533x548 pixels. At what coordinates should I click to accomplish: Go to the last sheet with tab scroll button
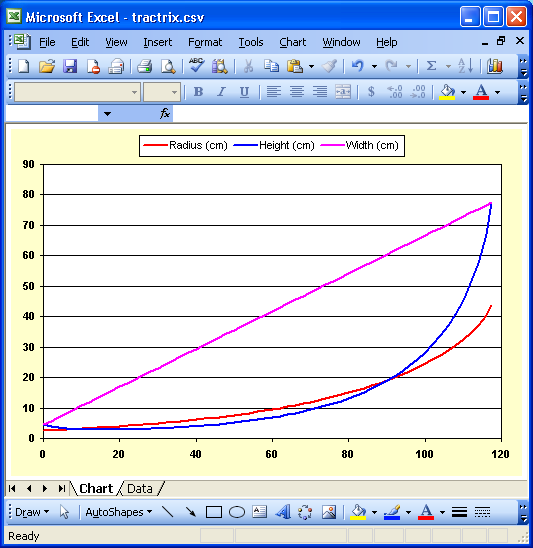click(62, 489)
